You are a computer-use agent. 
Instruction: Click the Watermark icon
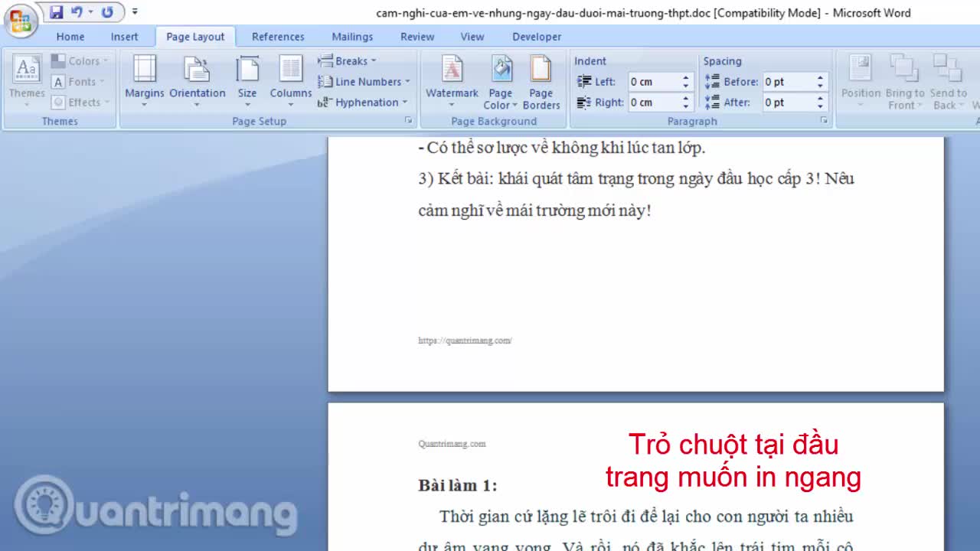point(452,69)
